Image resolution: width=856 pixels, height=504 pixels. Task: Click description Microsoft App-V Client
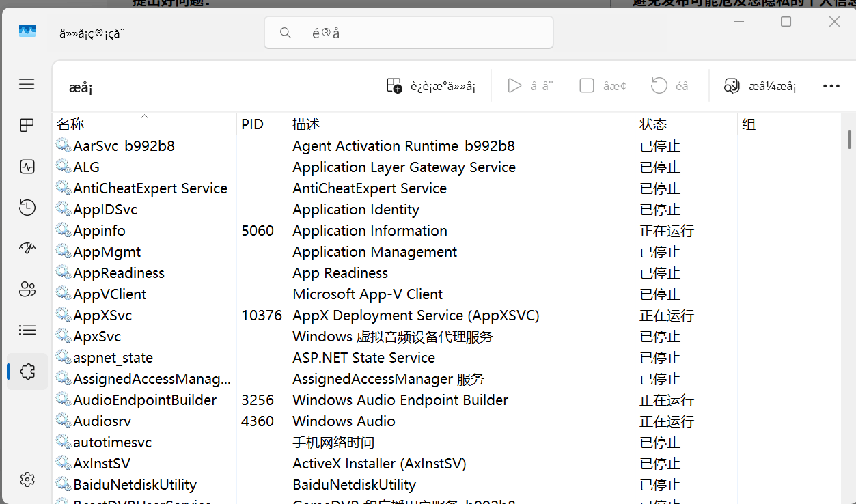coord(368,294)
